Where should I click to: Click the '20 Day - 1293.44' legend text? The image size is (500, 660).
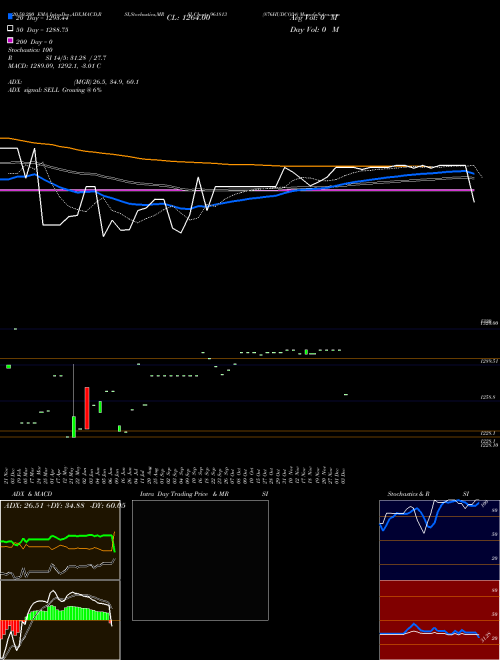pyautogui.click(x=42, y=18)
